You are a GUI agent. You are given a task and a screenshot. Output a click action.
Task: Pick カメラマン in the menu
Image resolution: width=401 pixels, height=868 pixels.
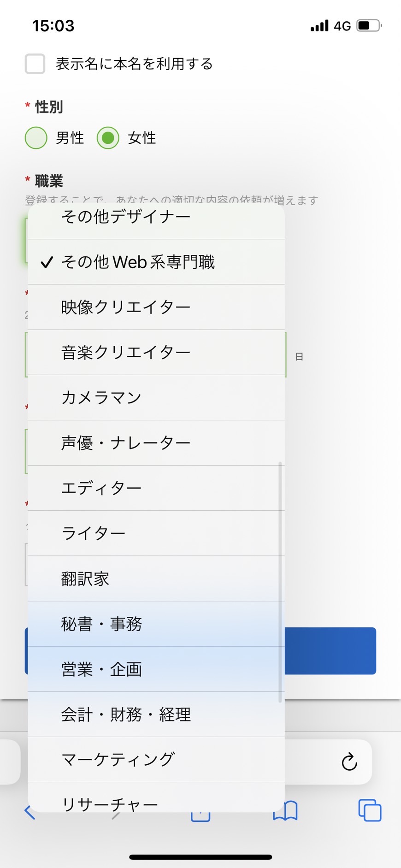tap(156, 397)
